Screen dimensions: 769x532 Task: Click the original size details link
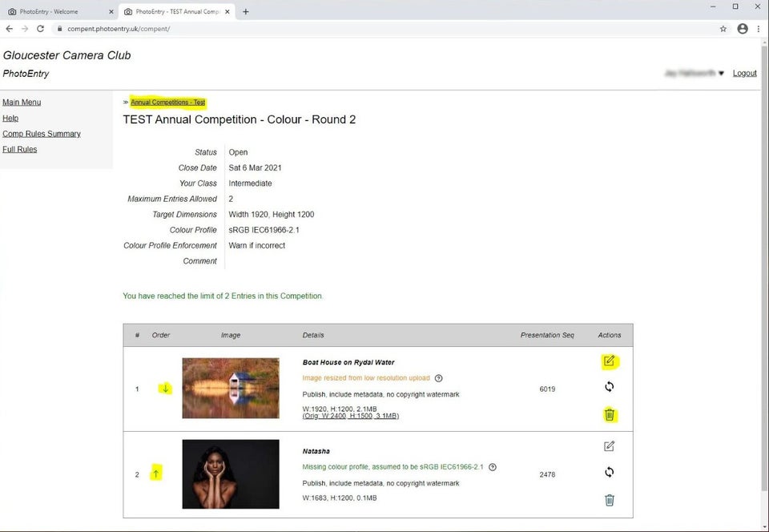(351, 416)
